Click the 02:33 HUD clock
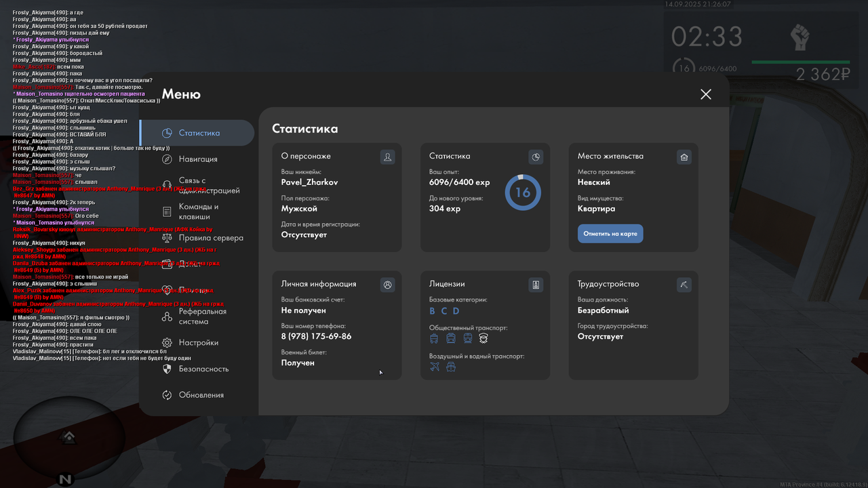This screenshot has height=488, width=868. [x=707, y=37]
